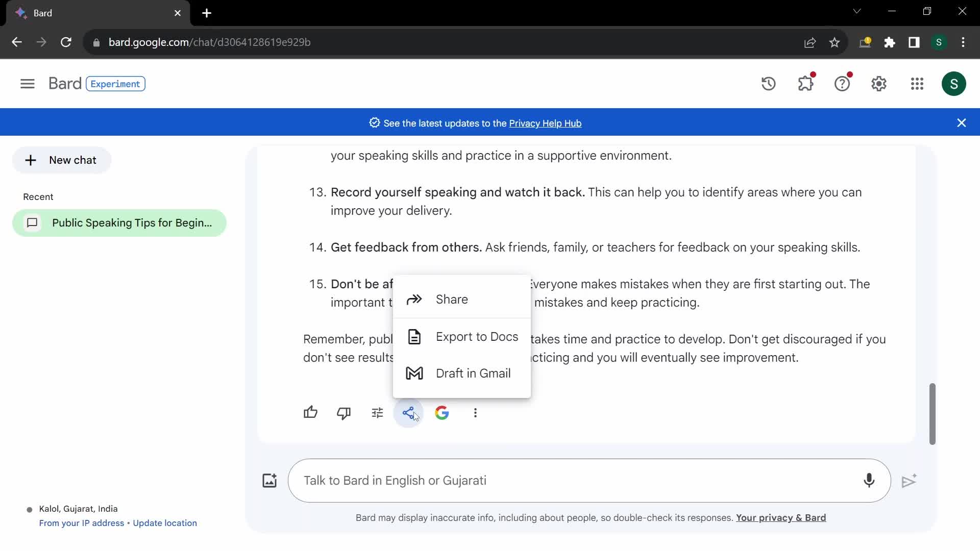Click the "Recent" sidebar heading
Viewport: 980px width, 551px height.
click(x=38, y=197)
